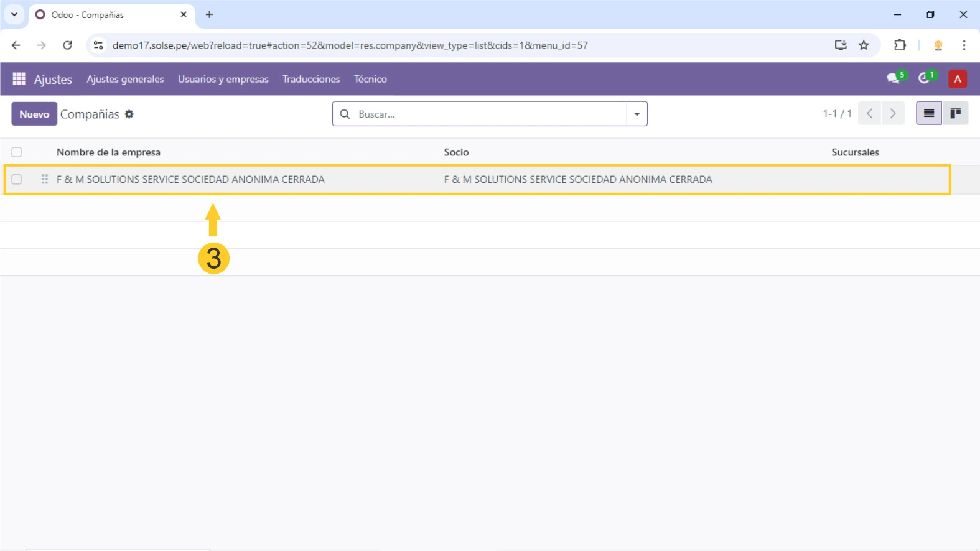Switch to kanban view

click(x=955, y=113)
